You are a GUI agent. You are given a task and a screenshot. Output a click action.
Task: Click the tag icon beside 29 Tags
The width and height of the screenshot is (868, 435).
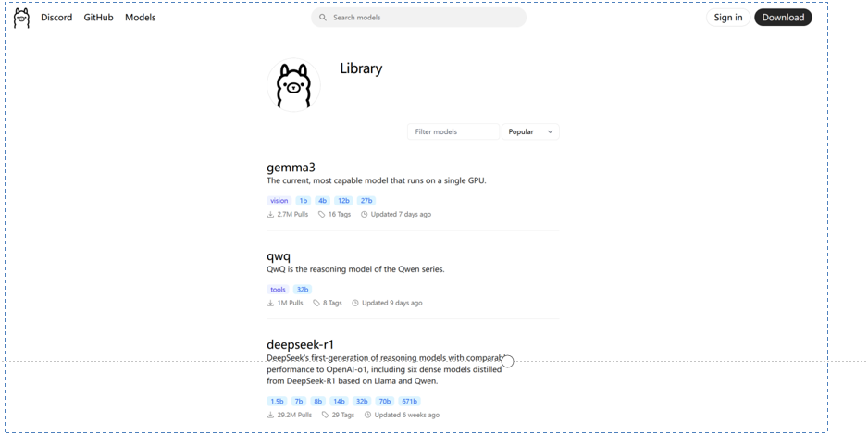pos(325,415)
